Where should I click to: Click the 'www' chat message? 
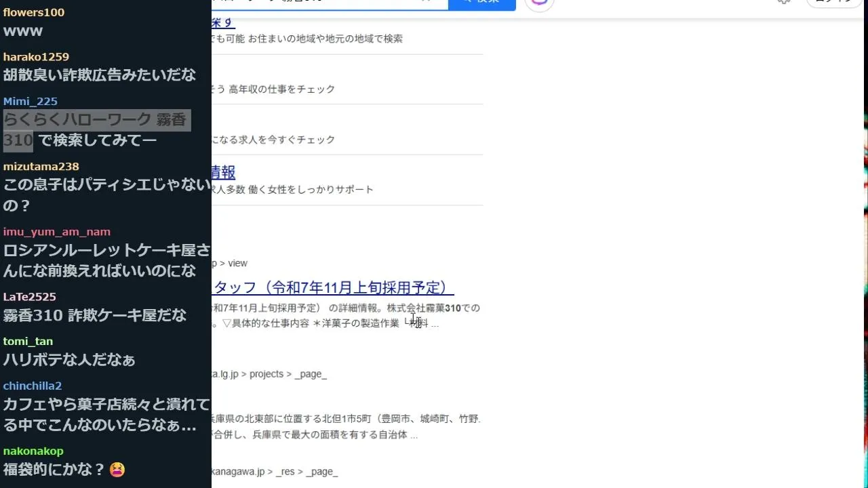click(x=23, y=31)
